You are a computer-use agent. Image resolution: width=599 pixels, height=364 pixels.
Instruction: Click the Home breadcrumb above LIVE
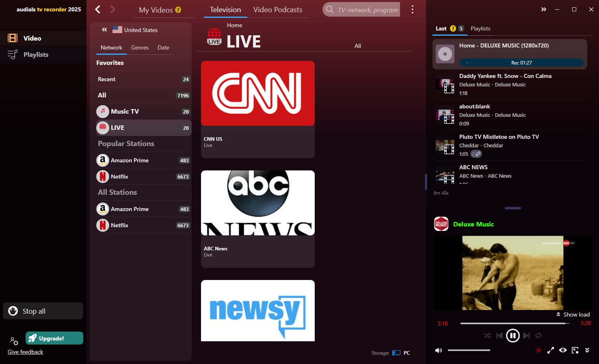pyautogui.click(x=234, y=25)
